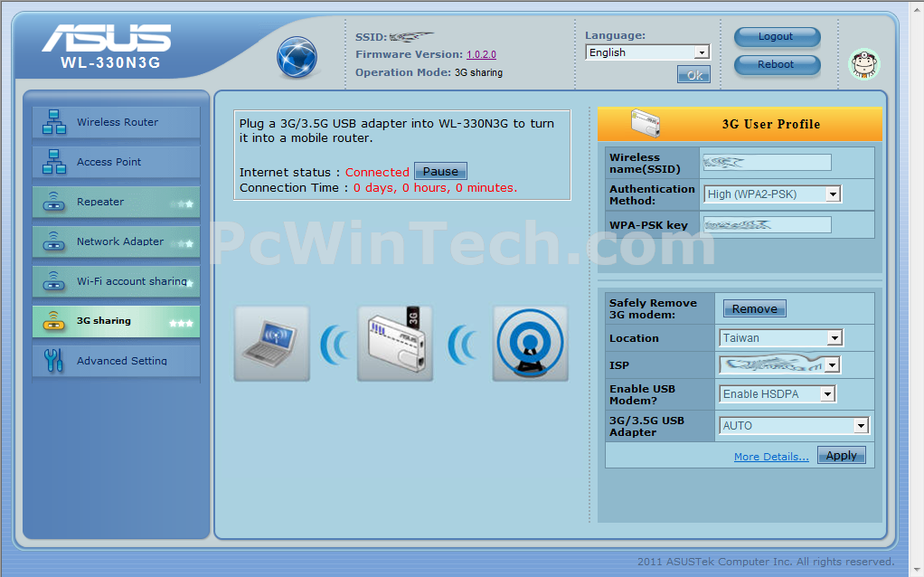Confirm language with the Ok button

(693, 75)
